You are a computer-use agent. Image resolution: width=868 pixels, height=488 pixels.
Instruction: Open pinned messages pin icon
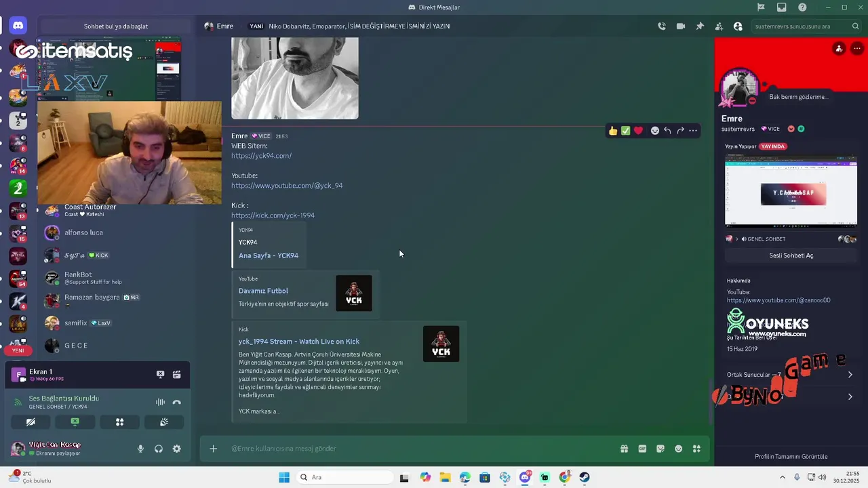[700, 26]
